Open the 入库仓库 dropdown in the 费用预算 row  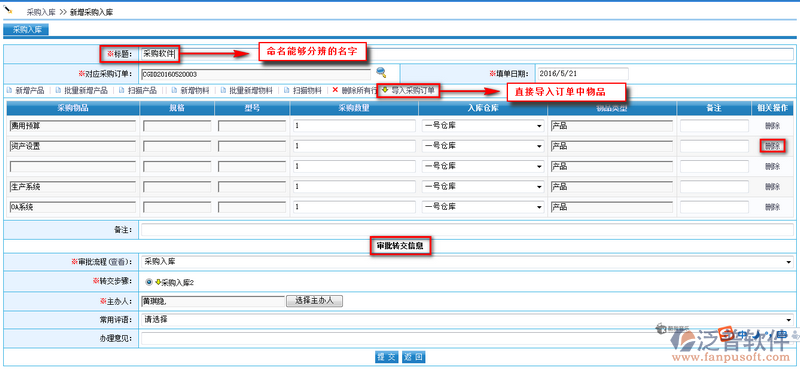click(x=483, y=126)
